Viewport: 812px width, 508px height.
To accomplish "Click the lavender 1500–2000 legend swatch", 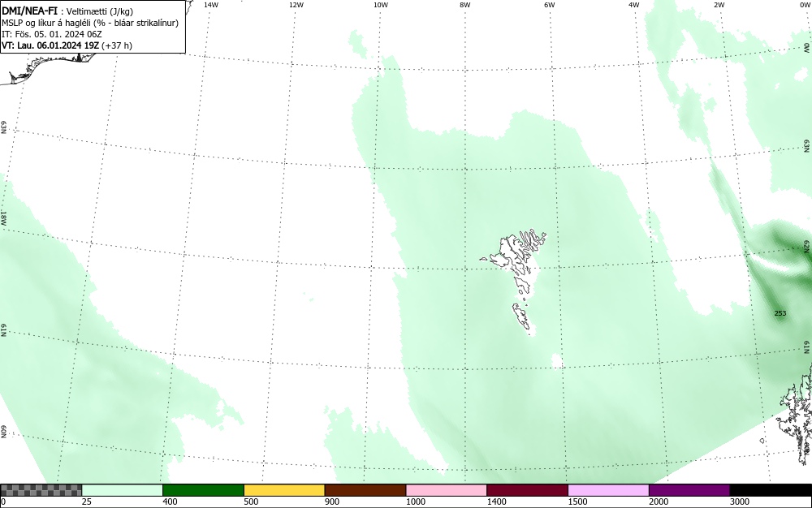I will point(608,490).
